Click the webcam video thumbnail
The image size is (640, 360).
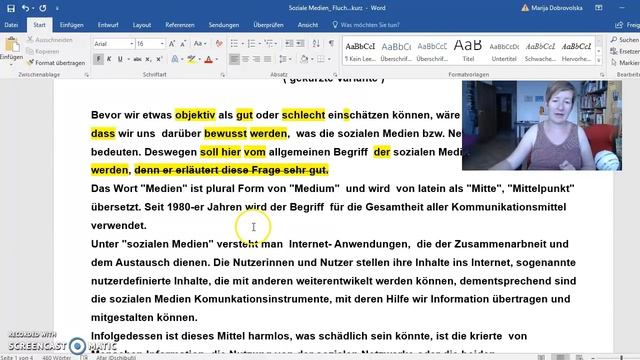click(542, 125)
